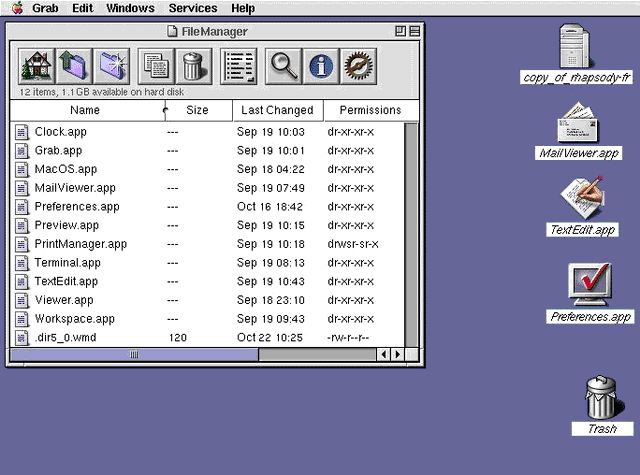Open search with magnifying glass icon
Screen dimensions: 640x475
(x=284, y=66)
